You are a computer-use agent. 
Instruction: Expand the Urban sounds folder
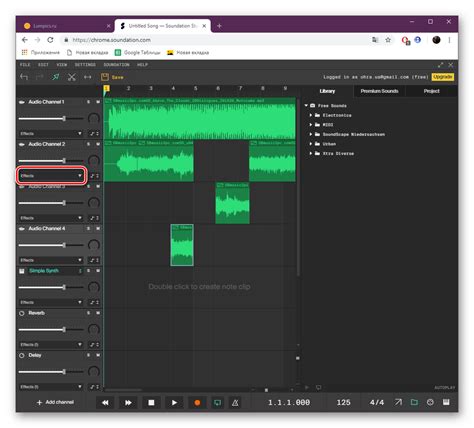click(x=329, y=144)
